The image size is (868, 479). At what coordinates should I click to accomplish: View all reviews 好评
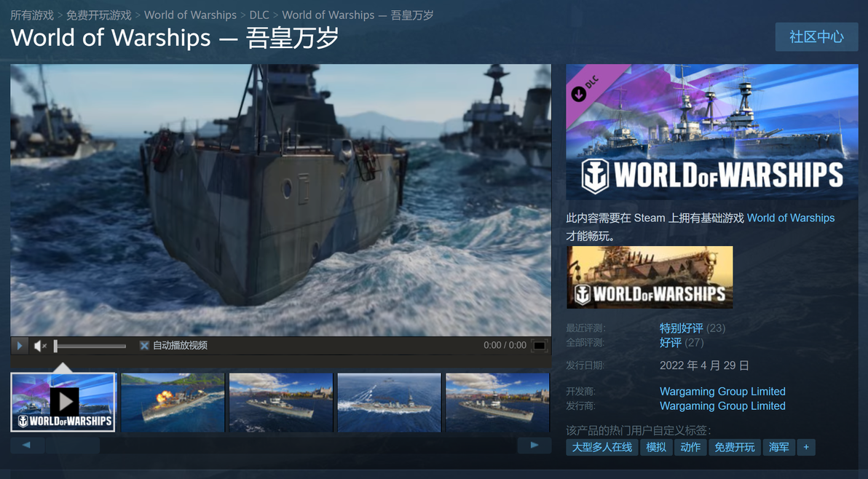click(x=671, y=342)
